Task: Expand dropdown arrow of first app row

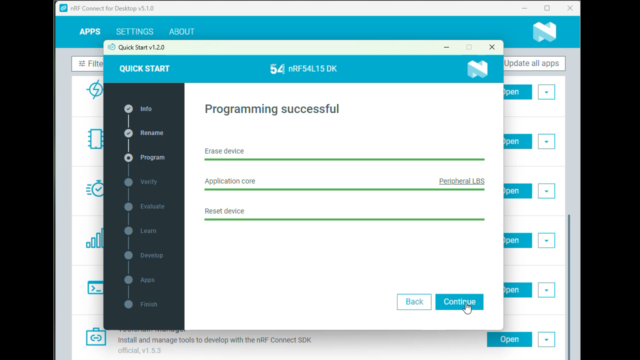Action: click(x=546, y=92)
